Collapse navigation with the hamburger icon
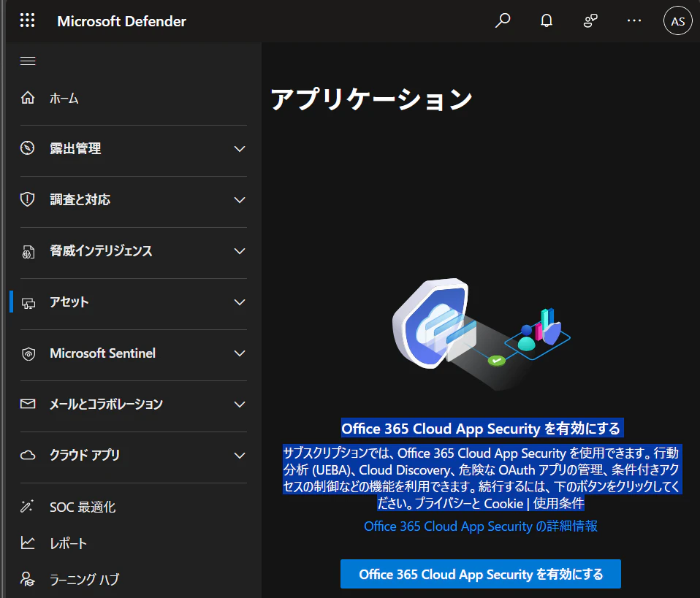This screenshot has width=700, height=598. [x=28, y=61]
